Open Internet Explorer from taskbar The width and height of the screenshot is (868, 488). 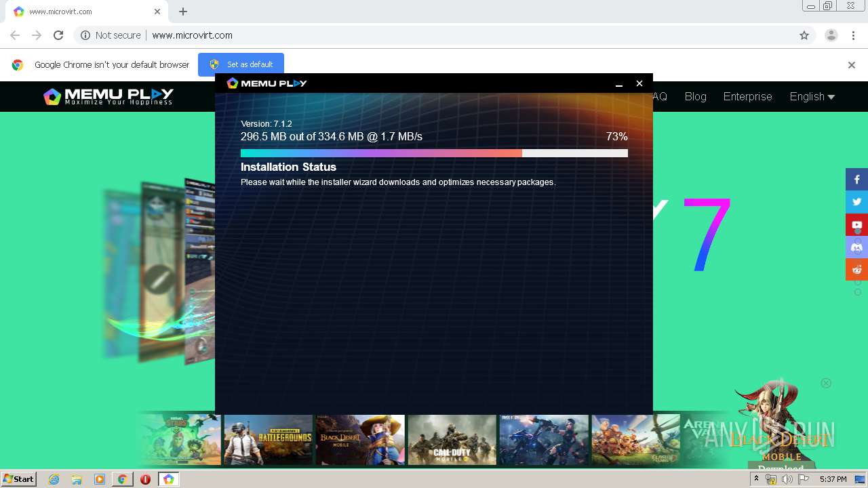point(54,479)
